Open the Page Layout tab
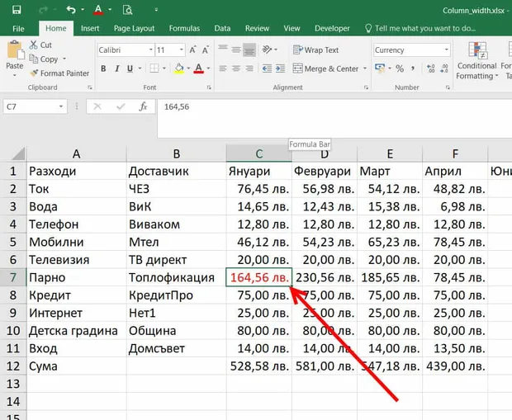The height and width of the screenshot is (420, 512). 134,28
